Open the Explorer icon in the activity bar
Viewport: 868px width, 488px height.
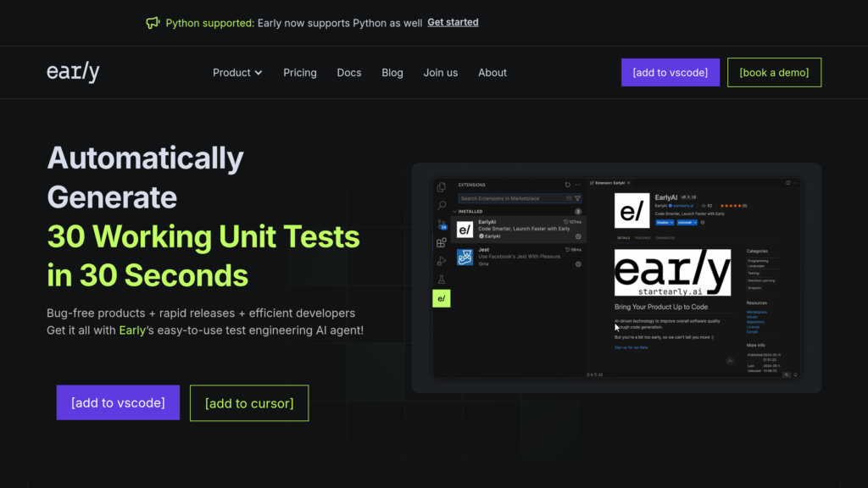click(441, 187)
